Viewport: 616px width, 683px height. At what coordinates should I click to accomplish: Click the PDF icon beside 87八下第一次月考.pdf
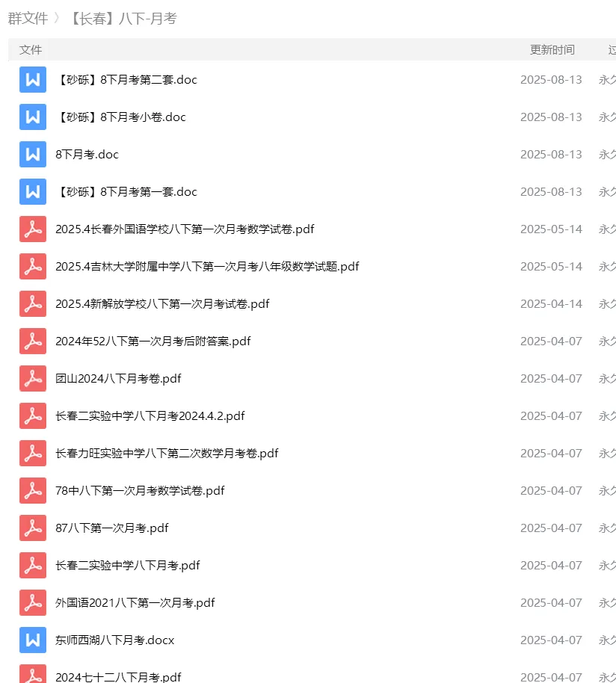[33, 528]
